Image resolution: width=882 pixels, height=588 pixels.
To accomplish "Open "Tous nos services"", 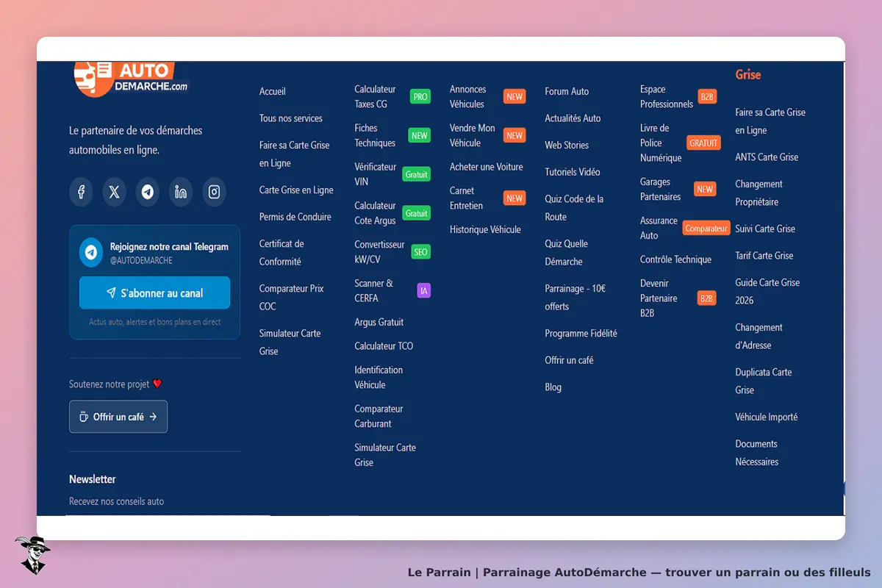I will click(x=291, y=118).
